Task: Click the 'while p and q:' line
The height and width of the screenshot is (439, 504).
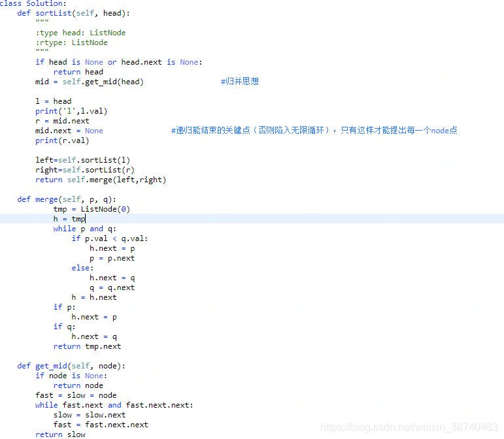Action: 85,229
